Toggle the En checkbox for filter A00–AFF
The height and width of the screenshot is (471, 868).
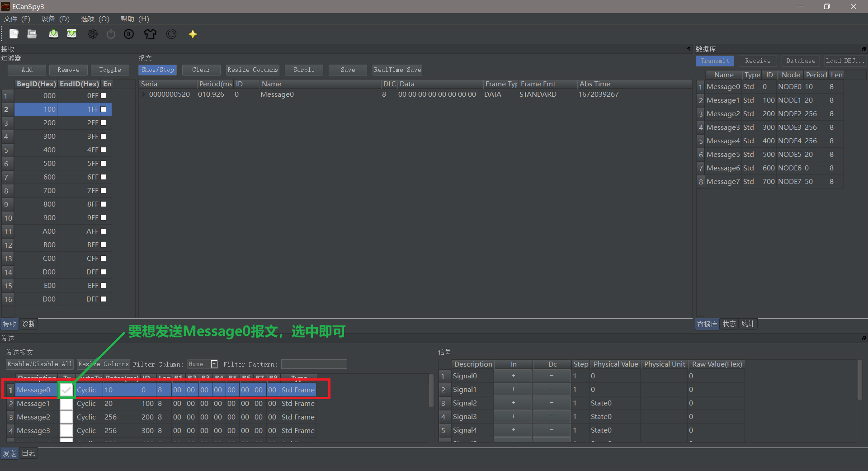click(104, 231)
